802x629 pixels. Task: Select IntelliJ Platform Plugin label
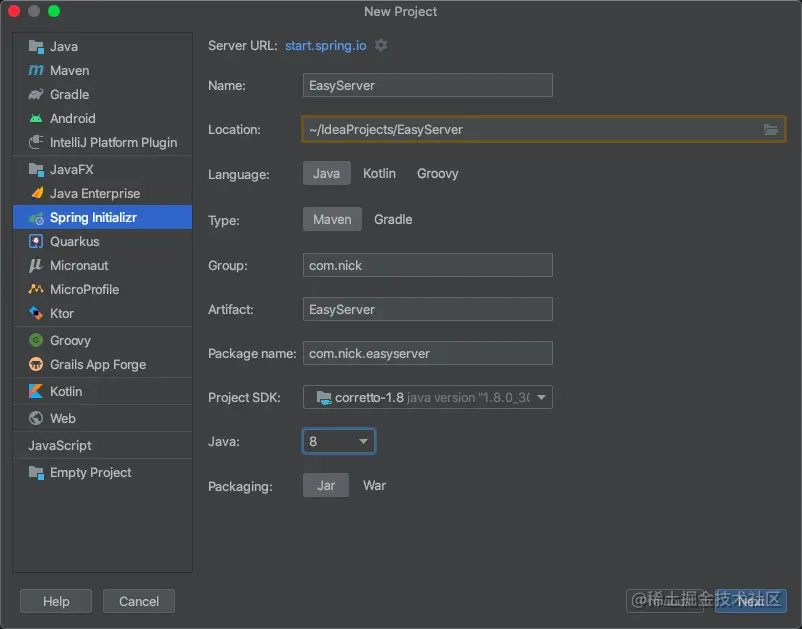tap(114, 143)
